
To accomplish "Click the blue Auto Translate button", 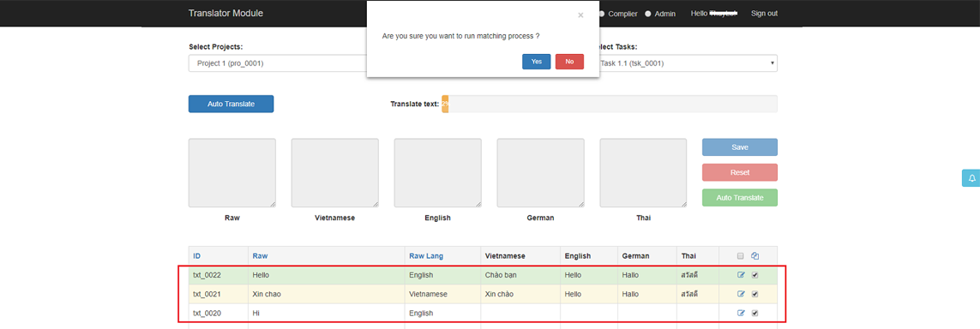I will point(231,104).
